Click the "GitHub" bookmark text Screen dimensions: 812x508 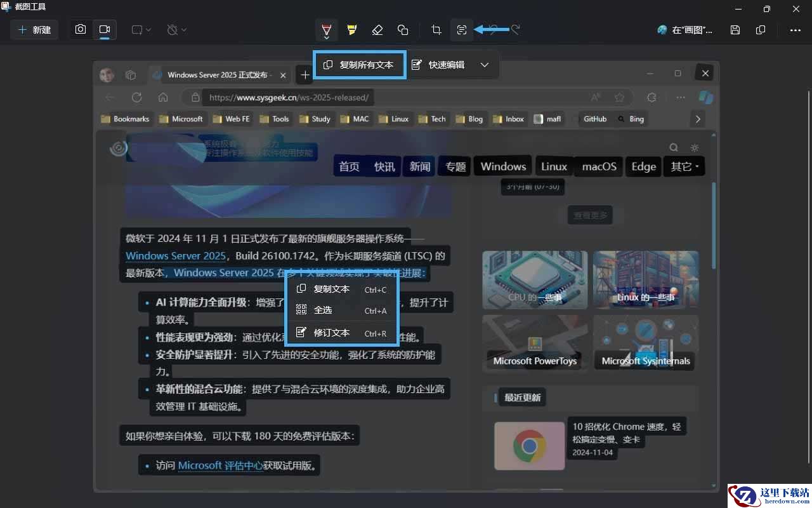595,119
